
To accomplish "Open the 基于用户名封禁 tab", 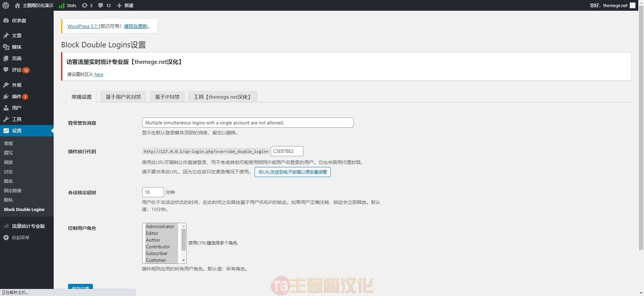I will [123, 97].
